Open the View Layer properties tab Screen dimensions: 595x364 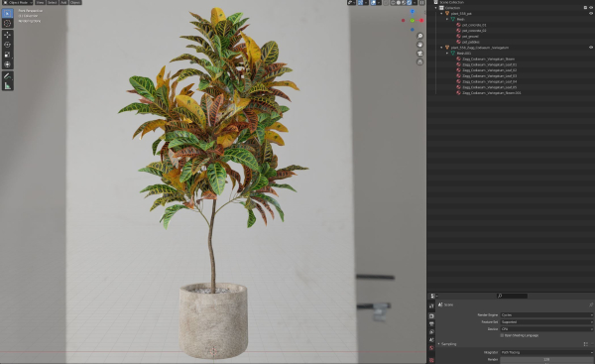coord(431,332)
